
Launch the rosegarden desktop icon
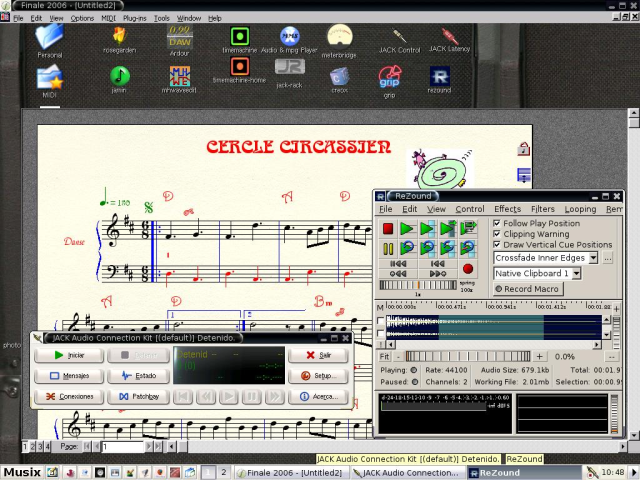(x=119, y=38)
